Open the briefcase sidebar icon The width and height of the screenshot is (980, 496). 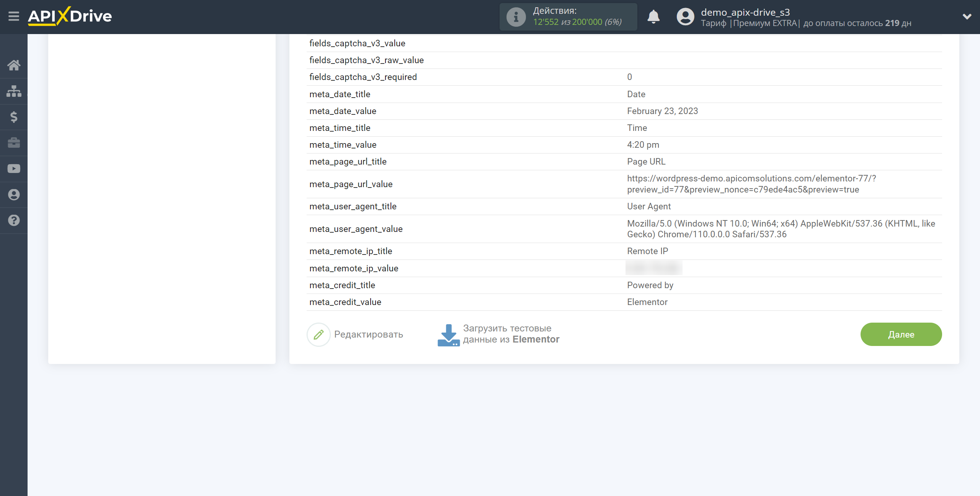pyautogui.click(x=14, y=143)
